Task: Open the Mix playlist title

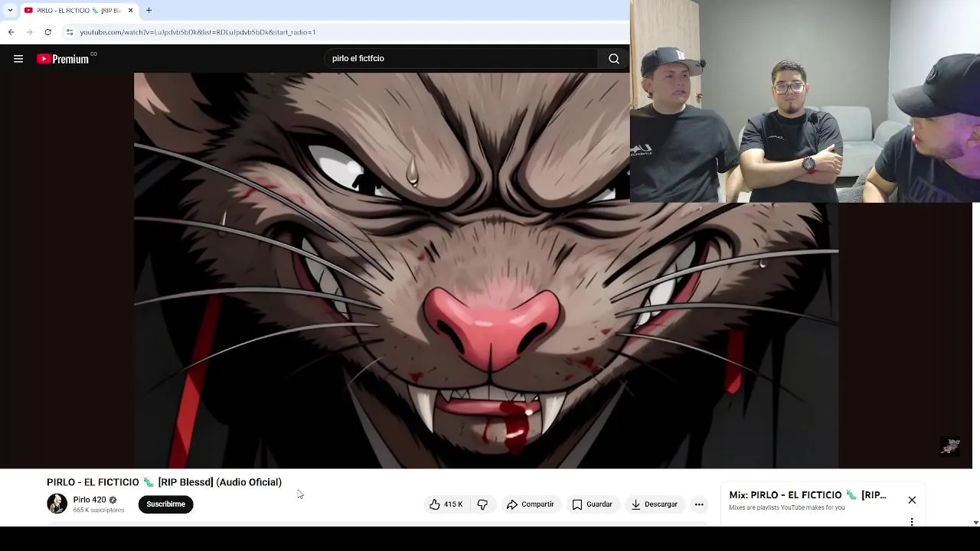Action: coord(808,495)
